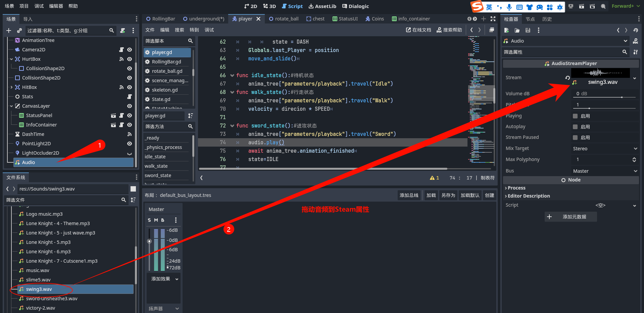644x313 pixels.
Task: Open scene panel three-dot options menu
Action: 136,19
